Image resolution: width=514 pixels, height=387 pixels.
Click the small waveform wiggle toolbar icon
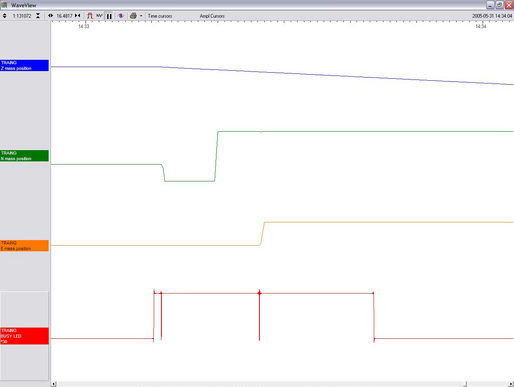[x=99, y=15]
